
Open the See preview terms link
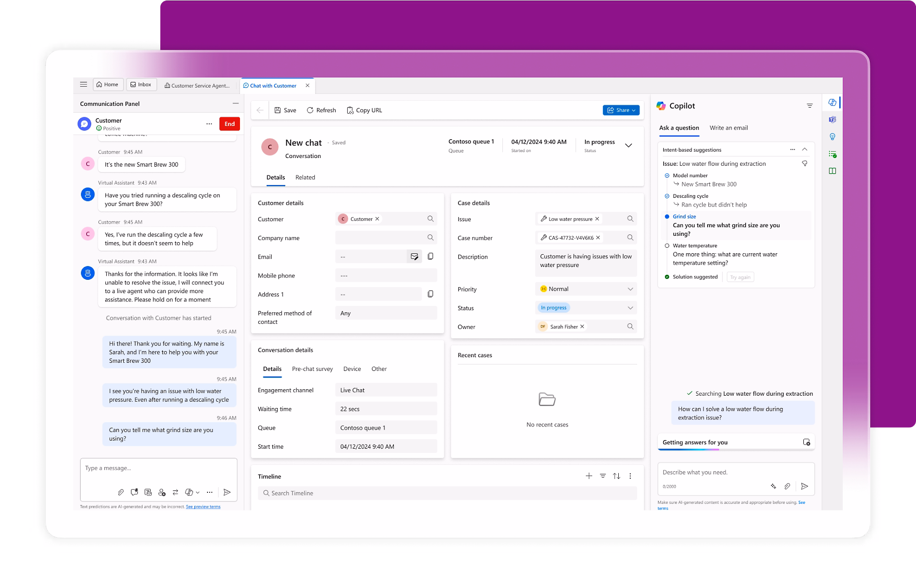click(203, 506)
